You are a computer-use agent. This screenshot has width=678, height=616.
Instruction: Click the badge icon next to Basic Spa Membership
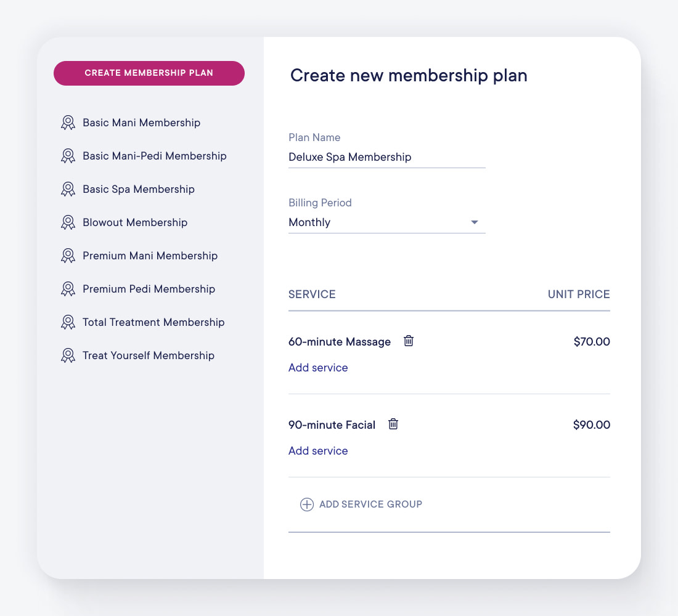[68, 189]
